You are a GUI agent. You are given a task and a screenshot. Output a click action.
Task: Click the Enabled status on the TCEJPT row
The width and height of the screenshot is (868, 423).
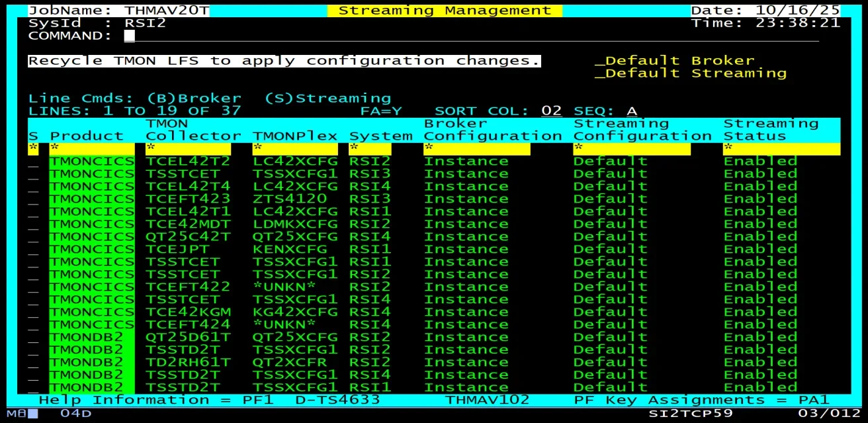pyautogui.click(x=760, y=248)
